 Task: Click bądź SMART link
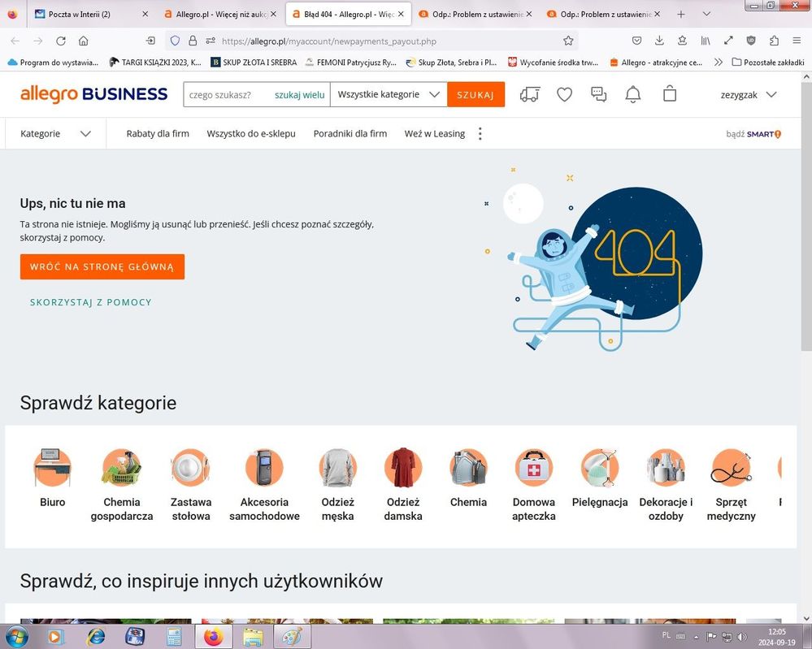coord(753,134)
